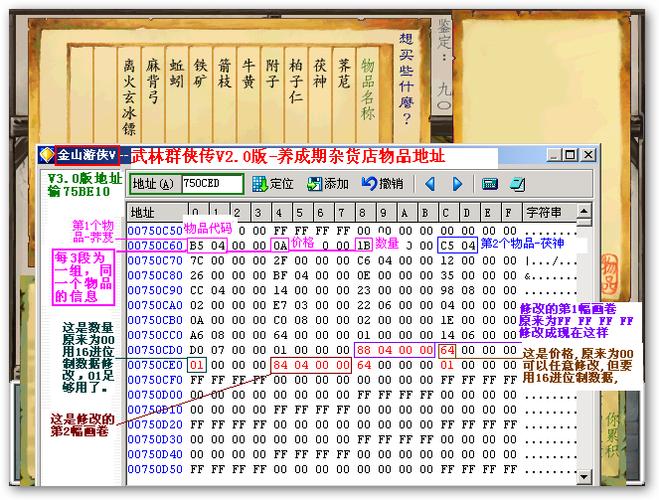The width and height of the screenshot is (659, 500).
Task: Select address row 00750CC0
Action: 155,335
